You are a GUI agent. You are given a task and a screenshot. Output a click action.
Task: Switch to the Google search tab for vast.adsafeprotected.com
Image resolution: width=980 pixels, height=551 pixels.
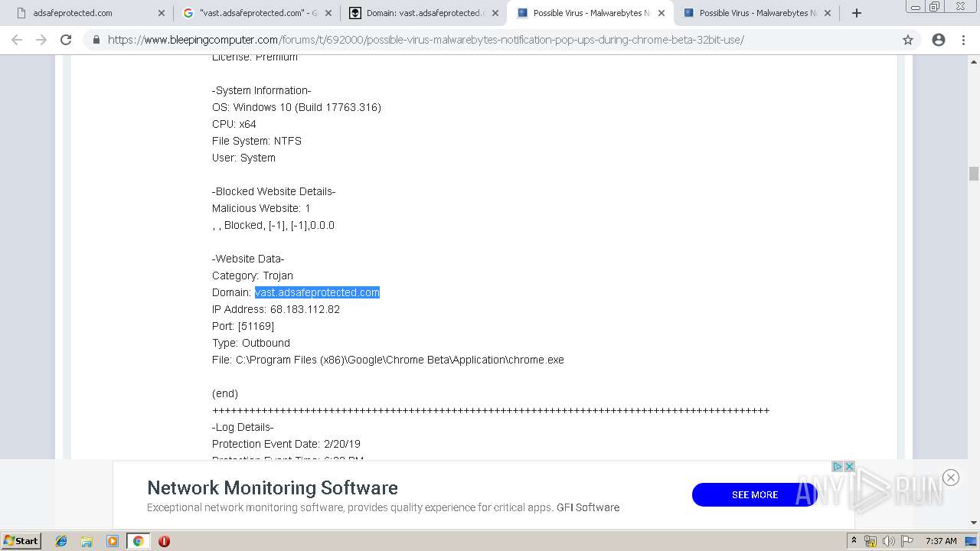coord(256,13)
